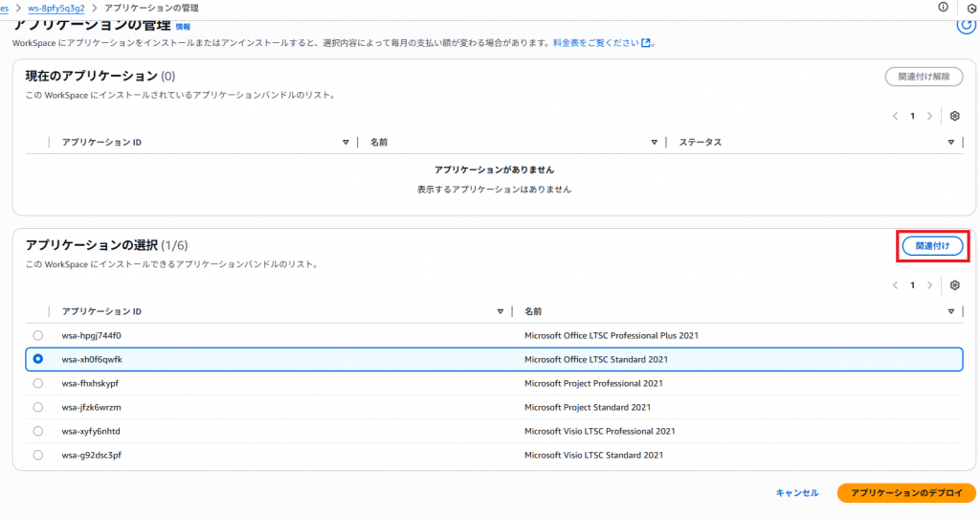Open settings gear in current applications table
980x520 pixels.
954,116
